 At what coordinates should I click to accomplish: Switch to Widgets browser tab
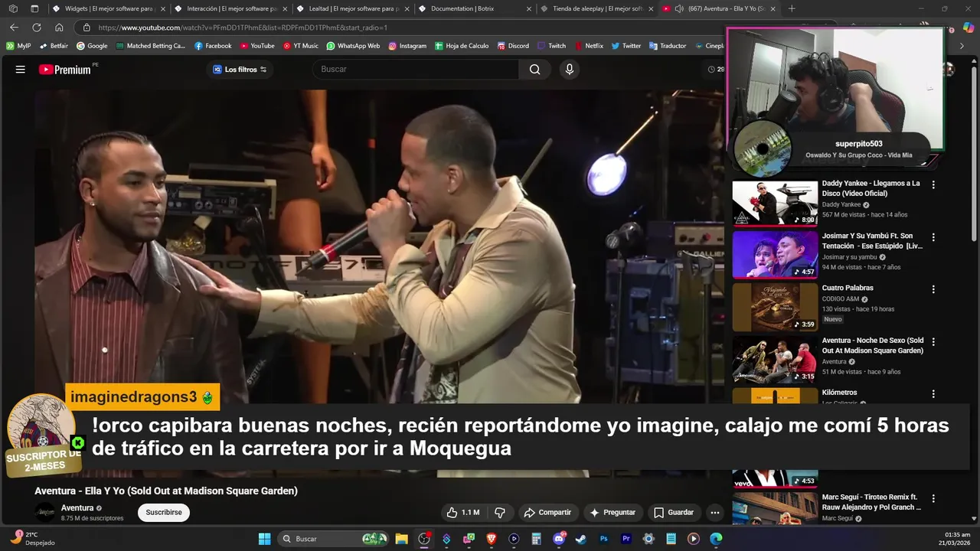[x=107, y=8]
